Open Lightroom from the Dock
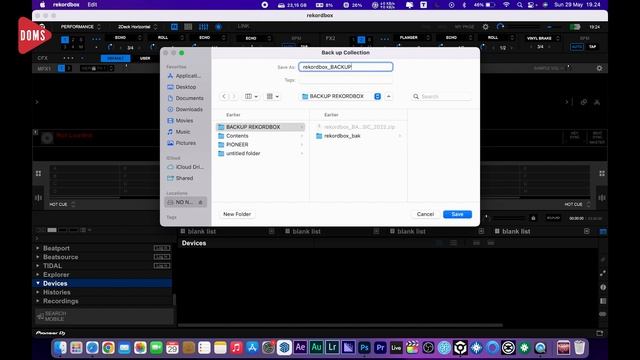640x360 pixels. coord(332,348)
